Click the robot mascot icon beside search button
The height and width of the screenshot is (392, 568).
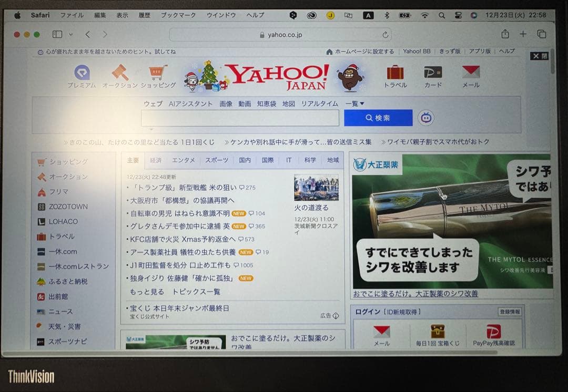[426, 118]
